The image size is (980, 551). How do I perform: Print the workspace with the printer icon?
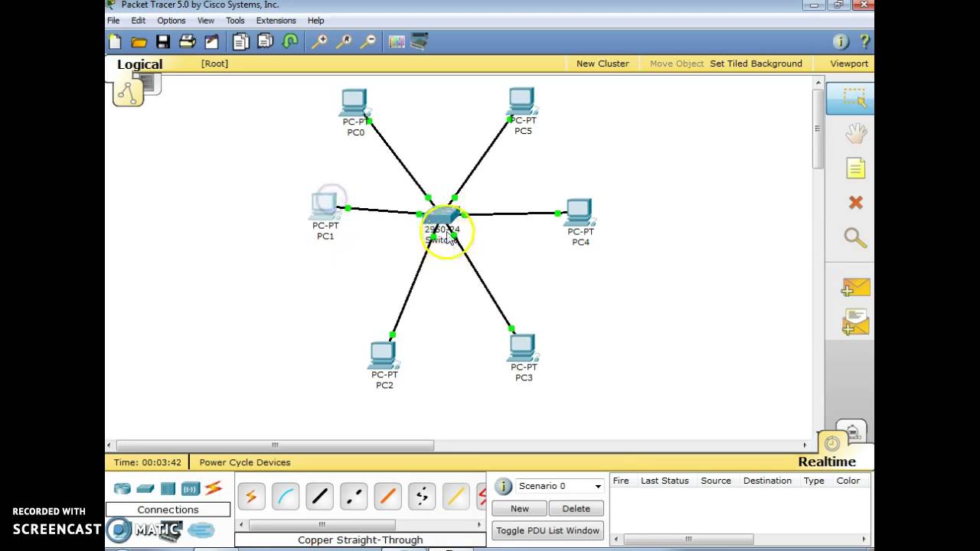pyautogui.click(x=188, y=42)
